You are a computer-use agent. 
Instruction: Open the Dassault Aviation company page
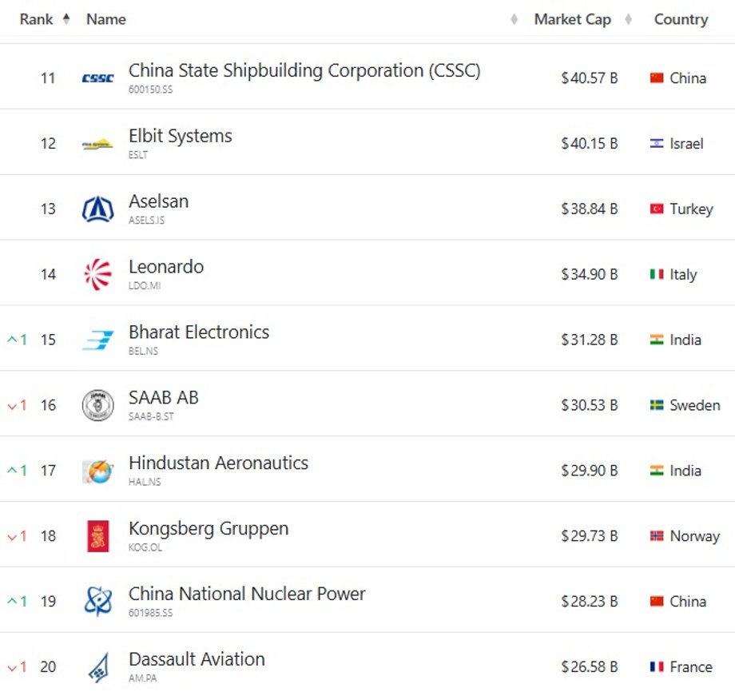pyautogui.click(x=197, y=658)
